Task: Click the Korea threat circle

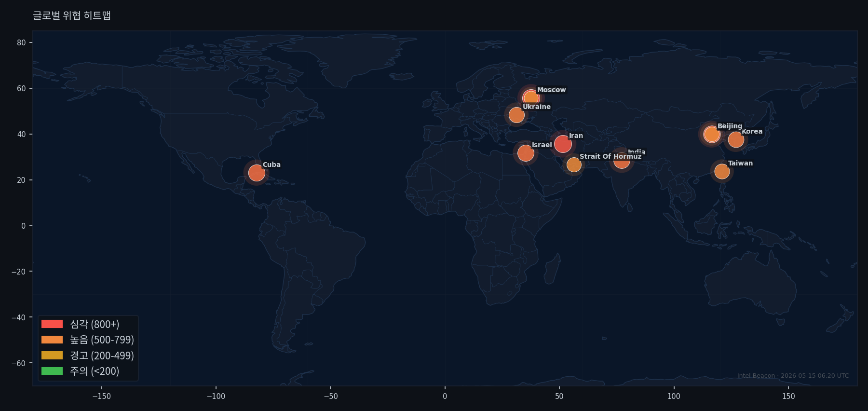Action: [736, 140]
